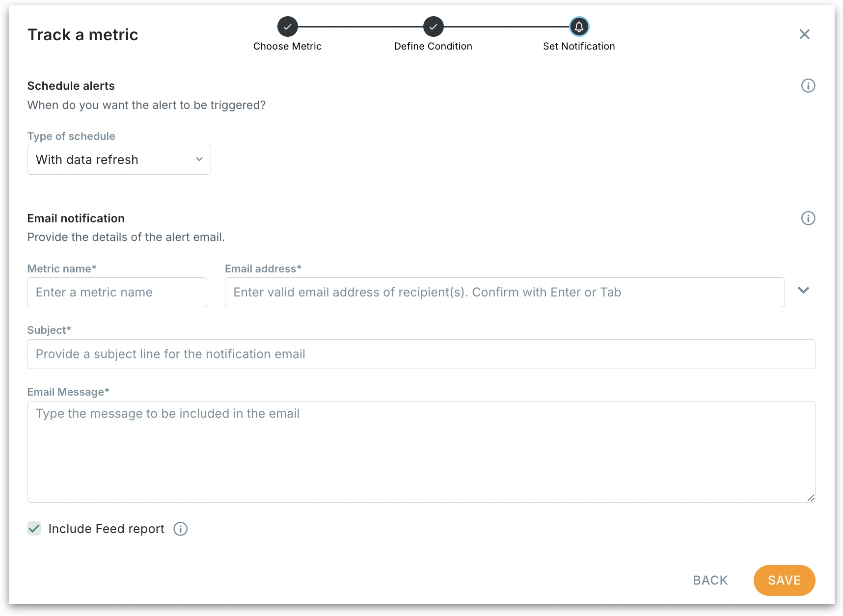The image size is (843, 616).
Task: Click the Define Condition step checkmark icon
Action: (x=433, y=27)
